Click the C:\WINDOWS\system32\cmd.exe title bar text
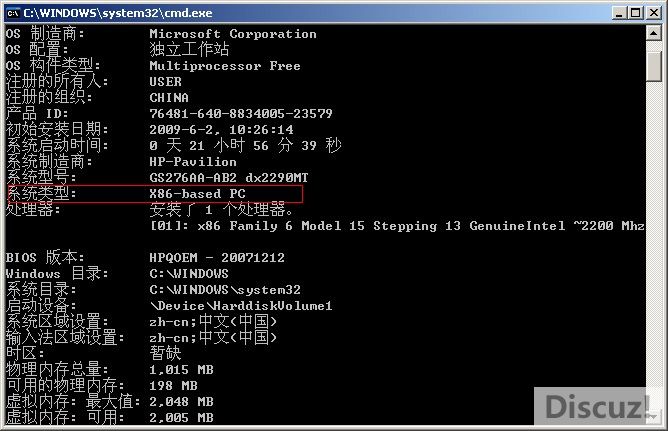 (118, 13)
